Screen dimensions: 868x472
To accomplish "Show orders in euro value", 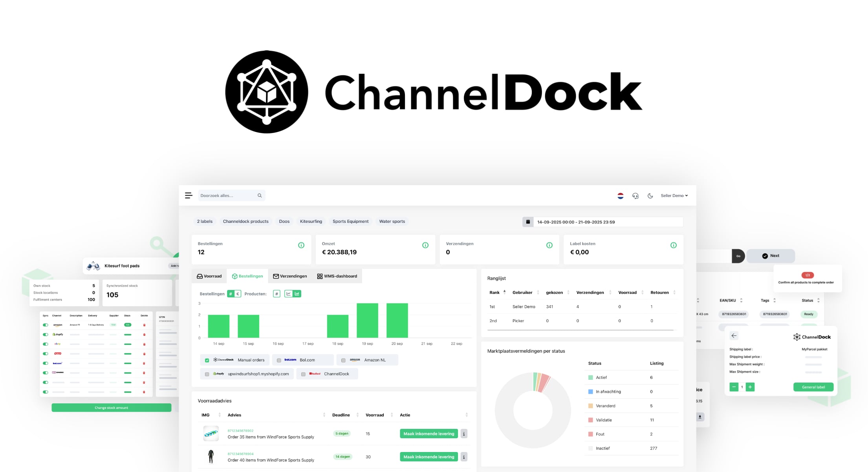I will (238, 293).
